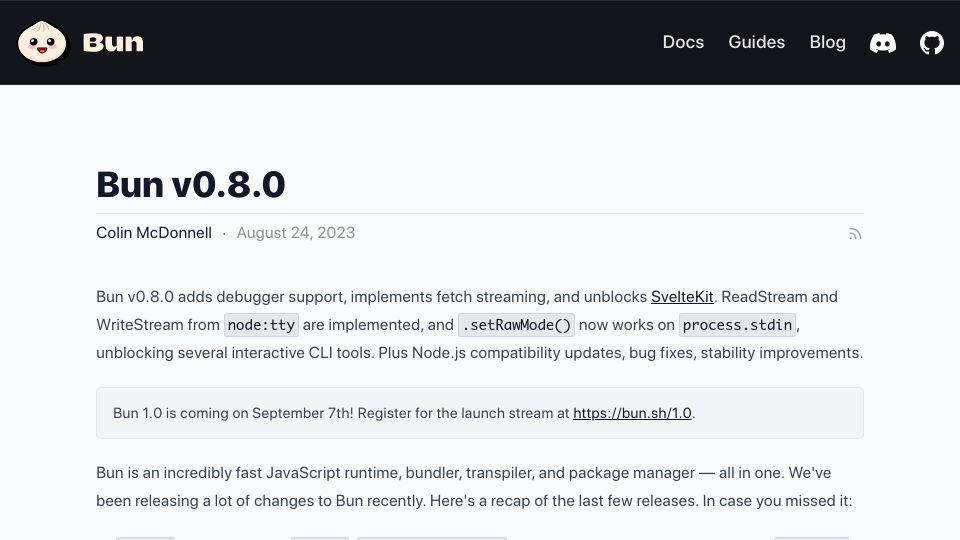Open the GitHub repository icon
Screen dimensions: 960x540
(932, 43)
